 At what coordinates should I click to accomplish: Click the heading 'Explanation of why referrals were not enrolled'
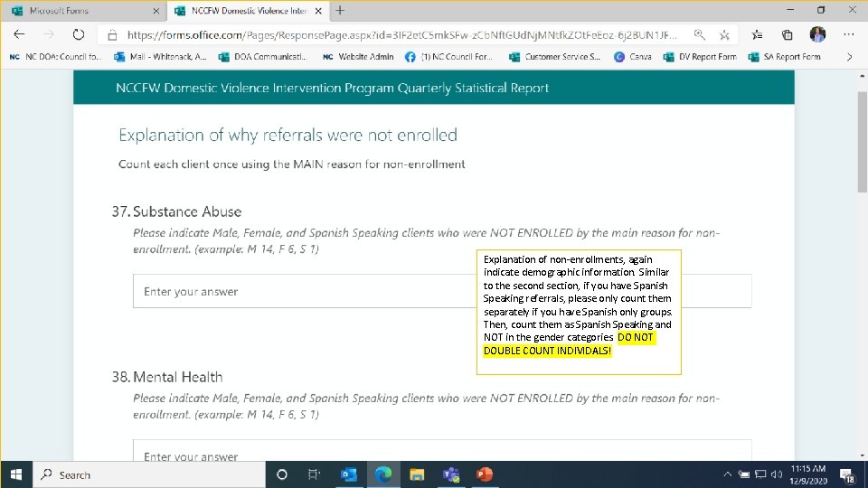pos(288,135)
